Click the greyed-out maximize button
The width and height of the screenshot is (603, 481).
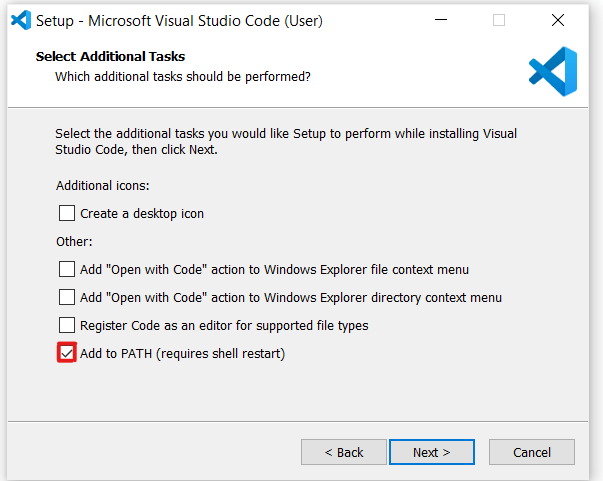coord(499,20)
